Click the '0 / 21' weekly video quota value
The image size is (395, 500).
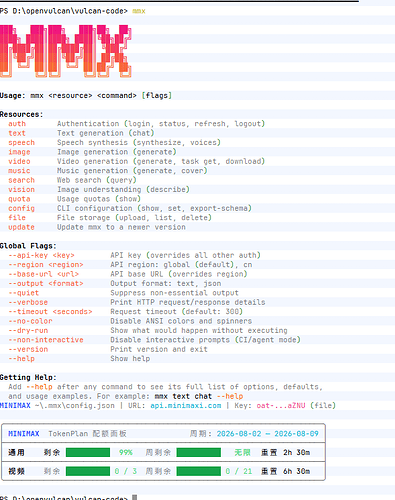[239, 471]
